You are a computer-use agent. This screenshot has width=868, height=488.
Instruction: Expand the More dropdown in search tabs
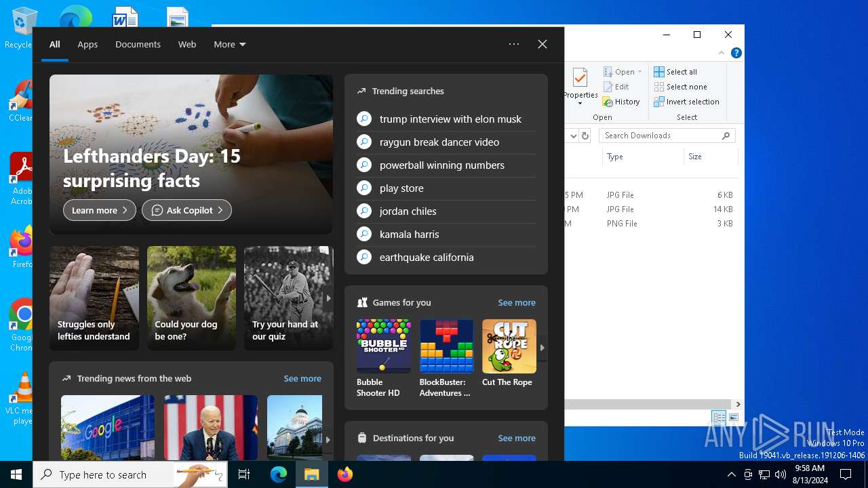click(230, 44)
